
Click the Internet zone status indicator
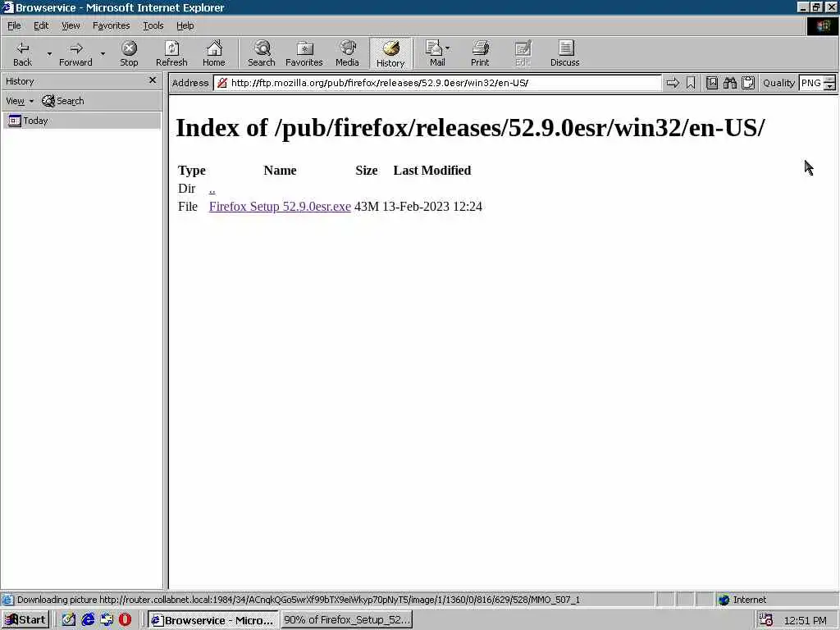pyautogui.click(x=742, y=600)
